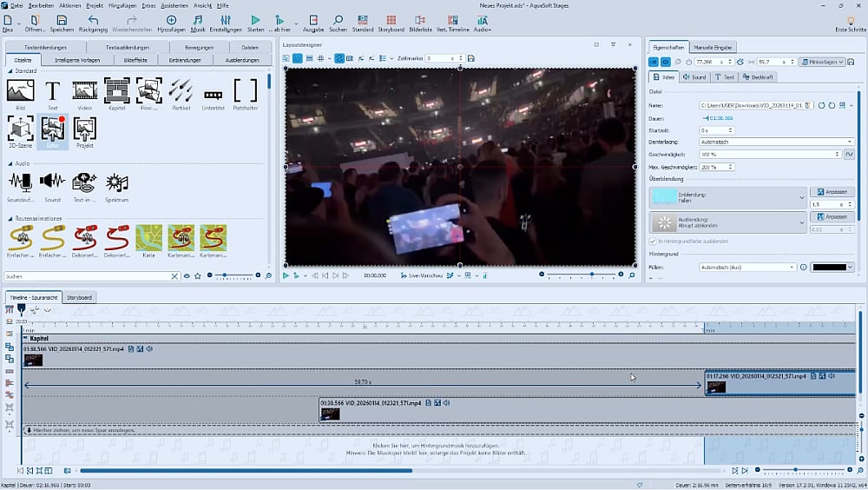
Task: Choose the Kapitel object in the toolbox
Action: coord(116,90)
